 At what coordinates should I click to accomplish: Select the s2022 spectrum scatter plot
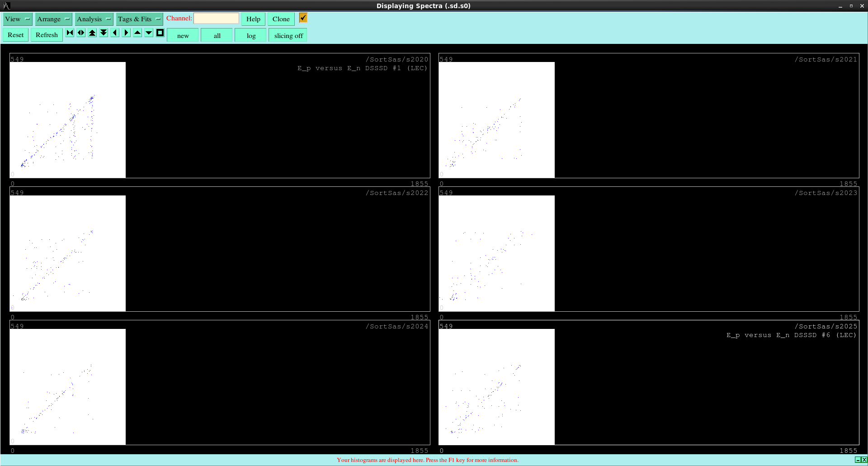click(68, 253)
